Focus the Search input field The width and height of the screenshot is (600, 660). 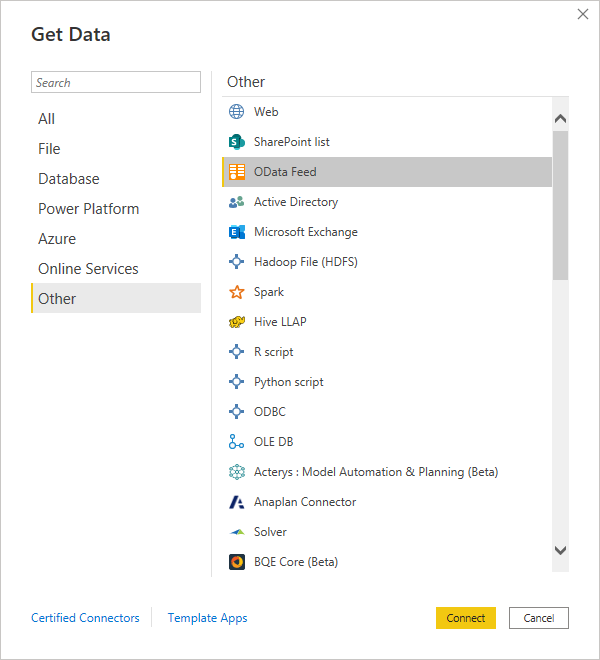(x=116, y=82)
